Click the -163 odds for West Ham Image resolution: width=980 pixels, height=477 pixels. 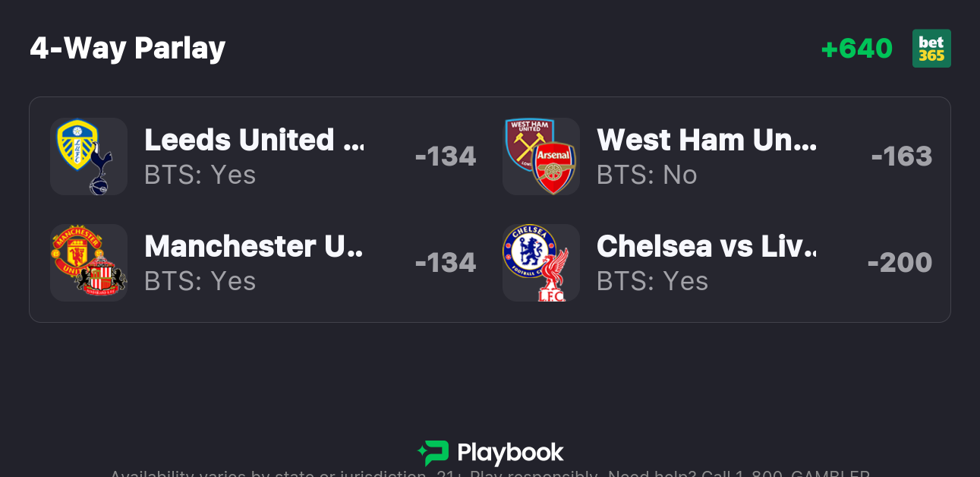(x=901, y=156)
